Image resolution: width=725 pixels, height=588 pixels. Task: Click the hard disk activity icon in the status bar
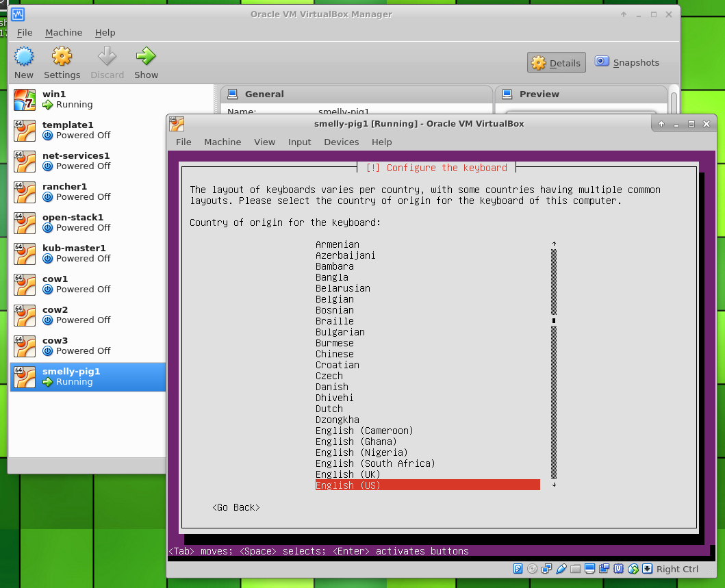coord(518,569)
